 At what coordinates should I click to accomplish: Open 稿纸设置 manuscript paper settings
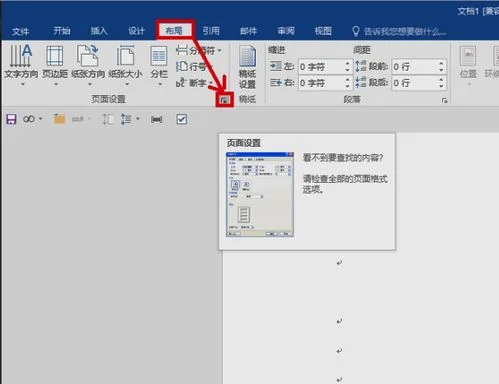247,67
